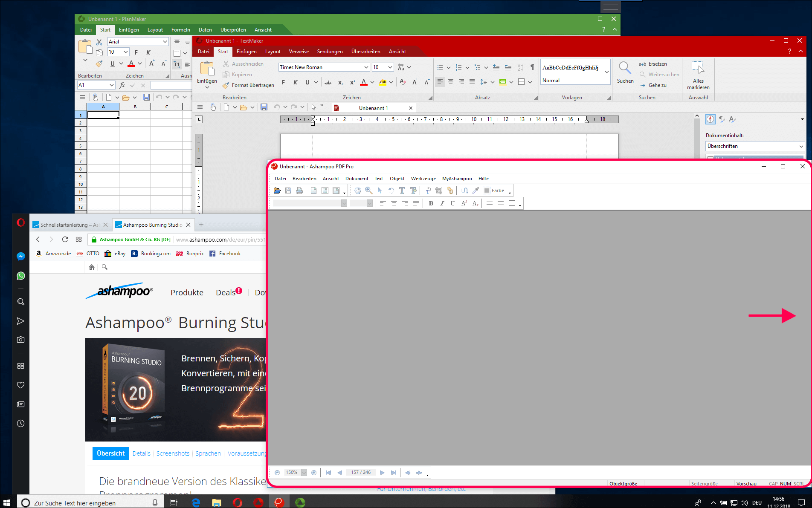The height and width of the screenshot is (508, 812).
Task: Open Dokument menu in PDF Pro
Action: 357,179
